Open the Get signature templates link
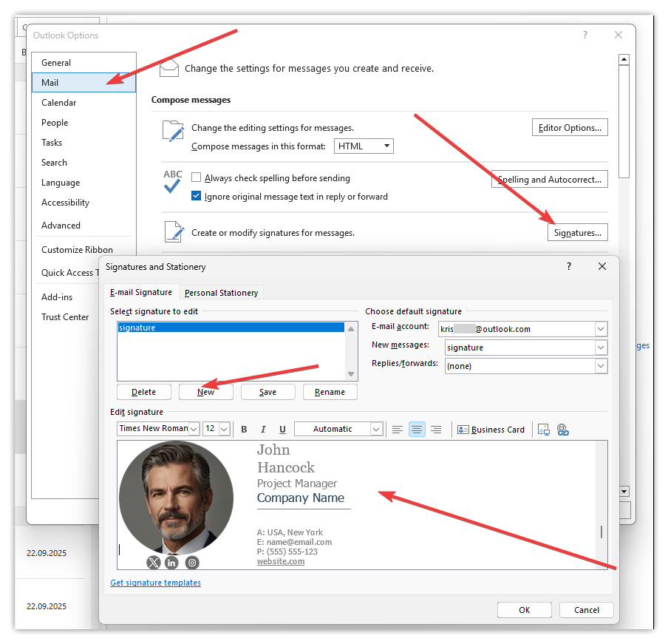The image size is (668, 644). click(155, 583)
